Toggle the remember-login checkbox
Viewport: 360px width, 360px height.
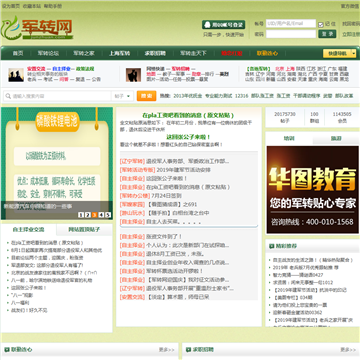(321, 24)
